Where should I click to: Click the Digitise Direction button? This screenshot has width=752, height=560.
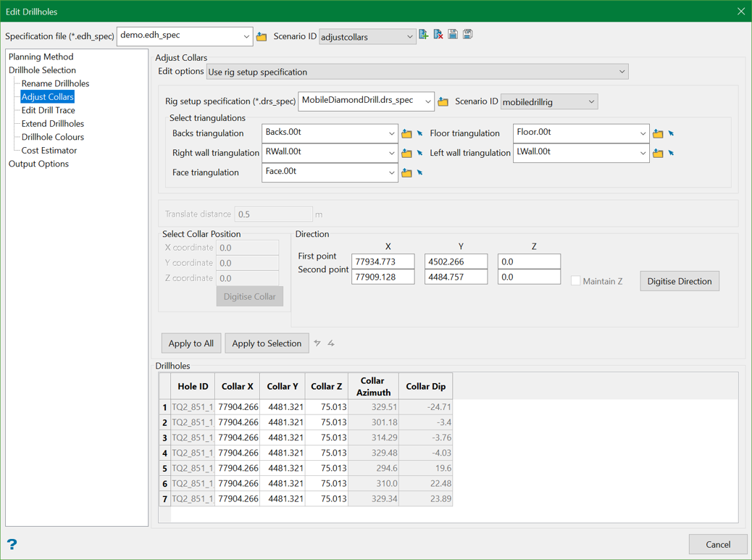coord(679,281)
